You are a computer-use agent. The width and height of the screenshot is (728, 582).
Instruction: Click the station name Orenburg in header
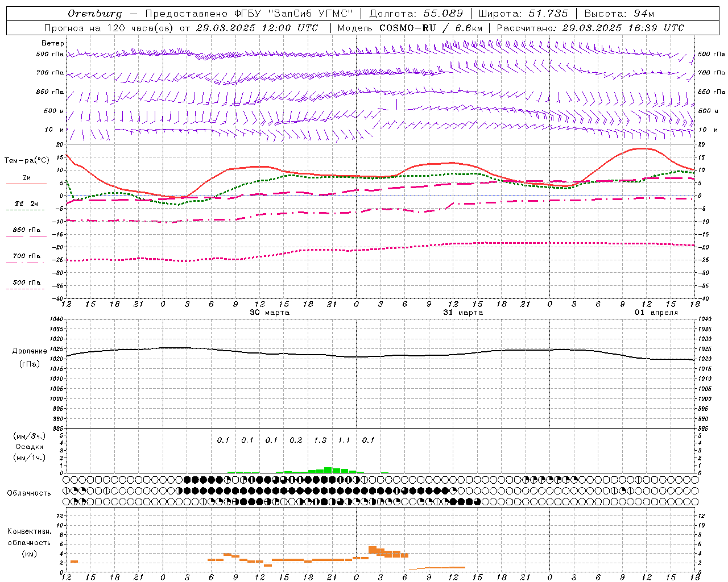(95, 14)
